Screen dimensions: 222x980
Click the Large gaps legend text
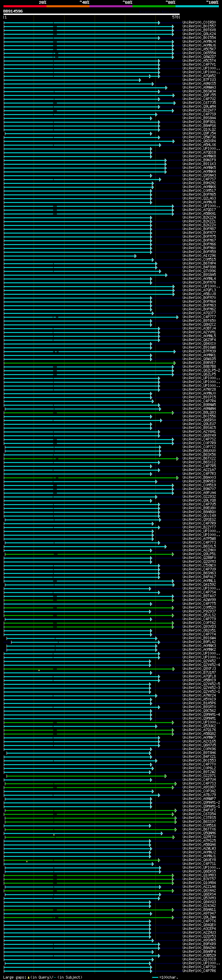click(43, 977)
